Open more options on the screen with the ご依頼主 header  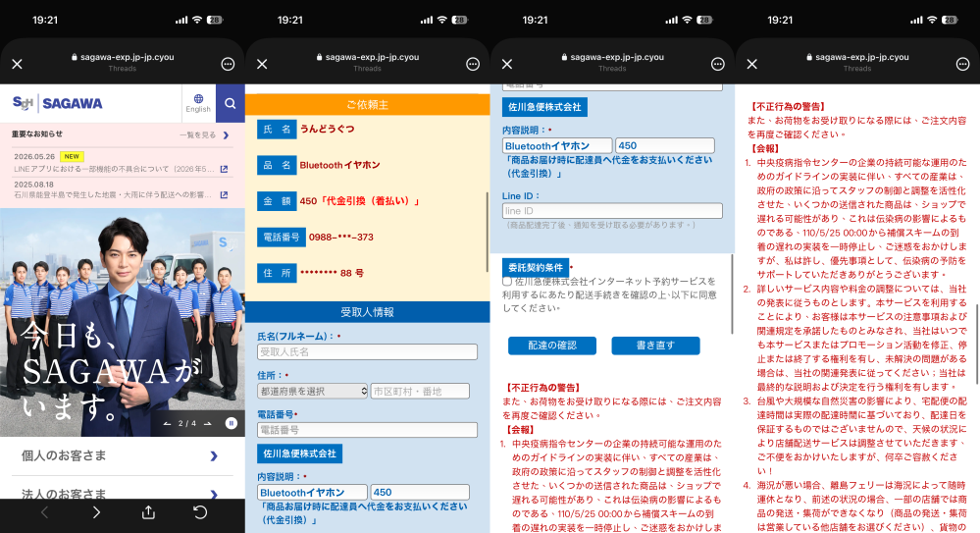[x=473, y=64]
